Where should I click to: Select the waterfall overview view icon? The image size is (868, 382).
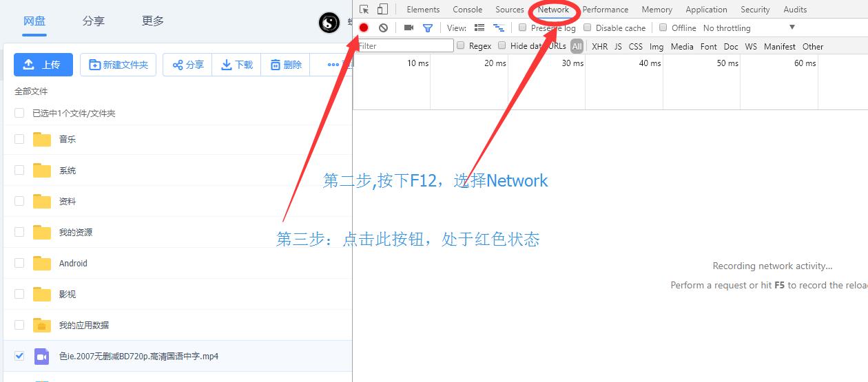(499, 28)
